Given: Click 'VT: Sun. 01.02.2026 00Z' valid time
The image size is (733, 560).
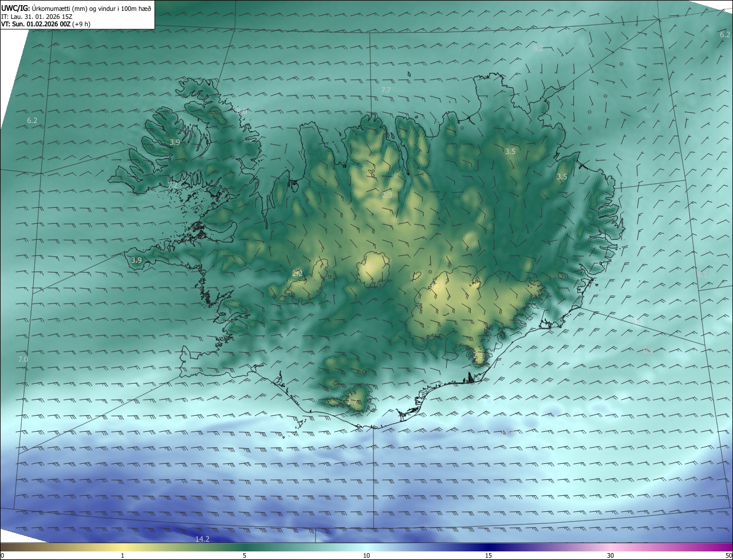Looking at the screenshot, I should [36, 24].
